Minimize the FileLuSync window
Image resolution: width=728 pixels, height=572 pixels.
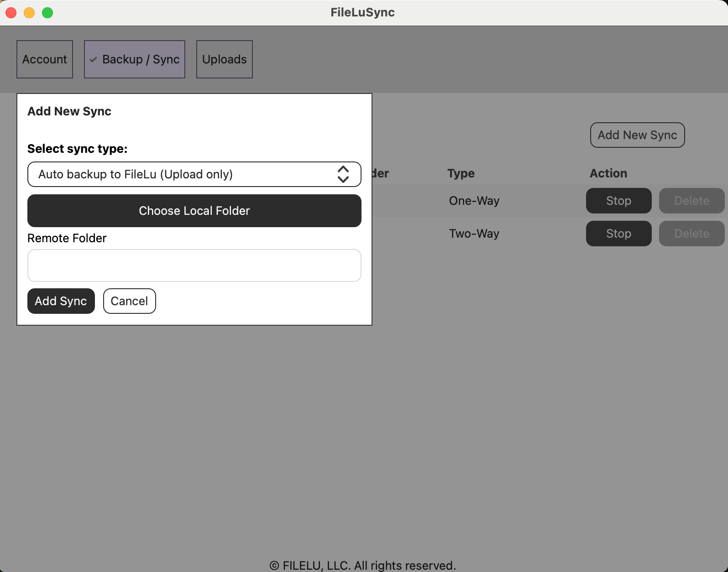[x=29, y=13]
